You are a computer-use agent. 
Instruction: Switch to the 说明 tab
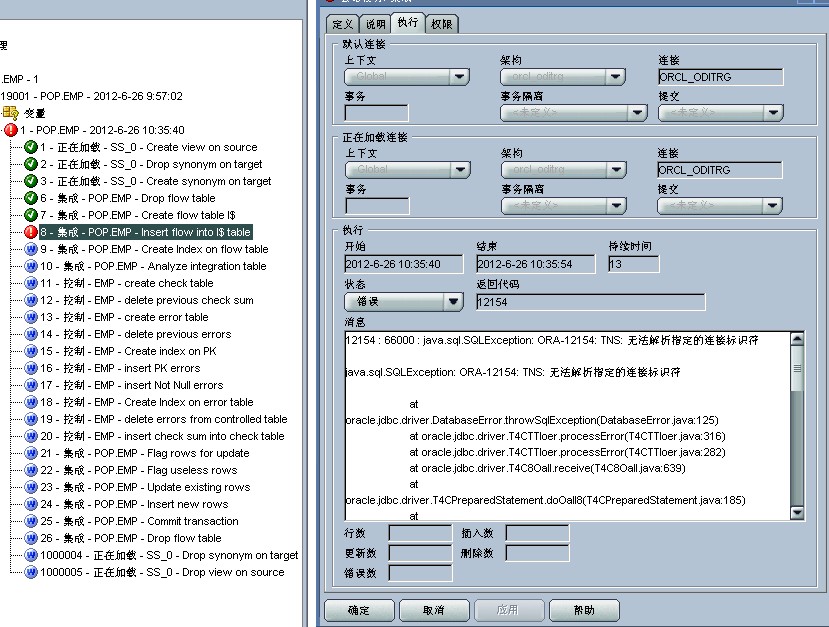coord(375,24)
